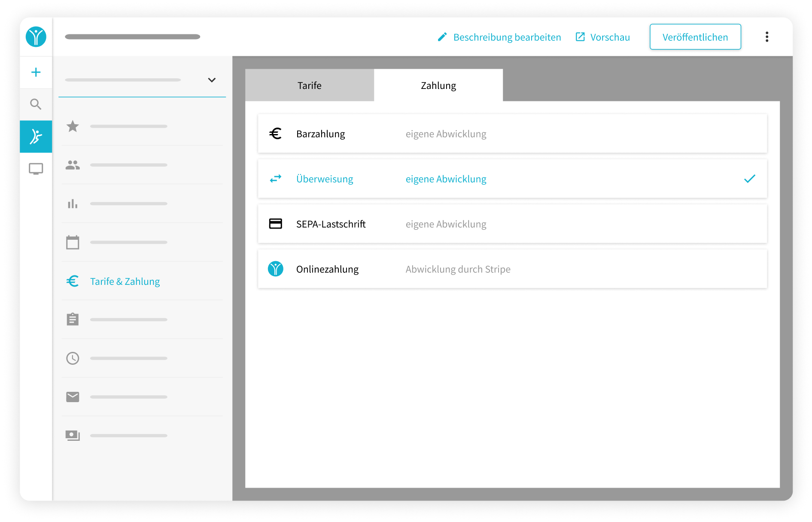The image size is (812, 522).
Task: Select the Onlinezahlung row handled by Stripe
Action: tap(512, 269)
